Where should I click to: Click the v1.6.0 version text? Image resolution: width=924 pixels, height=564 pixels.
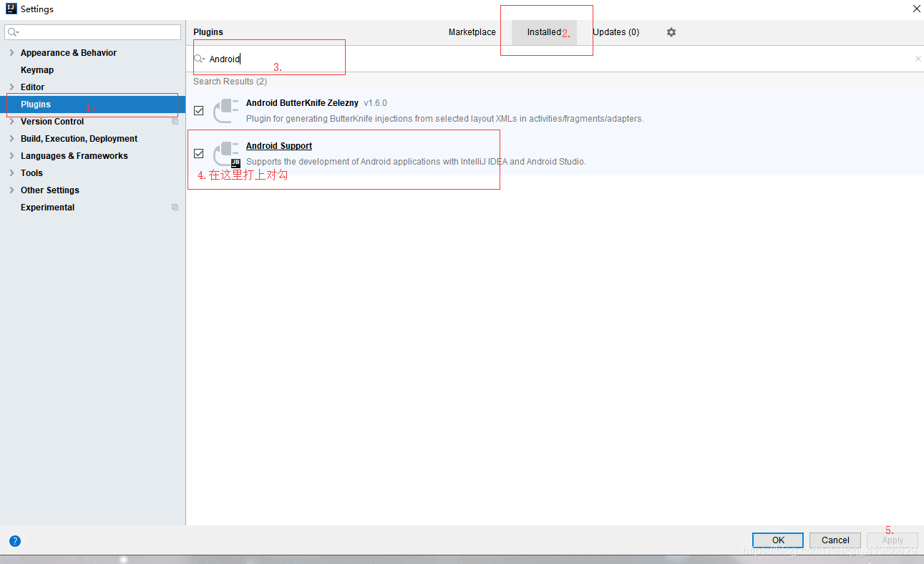point(375,103)
